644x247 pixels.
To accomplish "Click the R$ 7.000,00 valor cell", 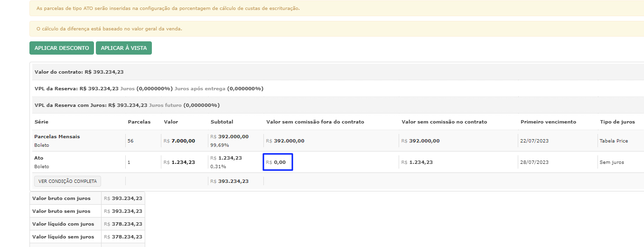I will [179, 141].
